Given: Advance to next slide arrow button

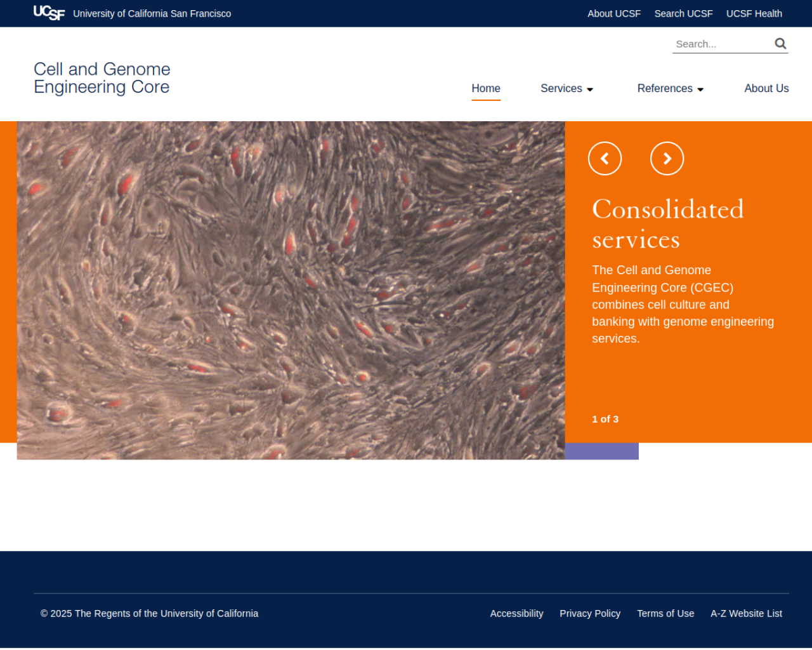Looking at the screenshot, I should tap(667, 159).
